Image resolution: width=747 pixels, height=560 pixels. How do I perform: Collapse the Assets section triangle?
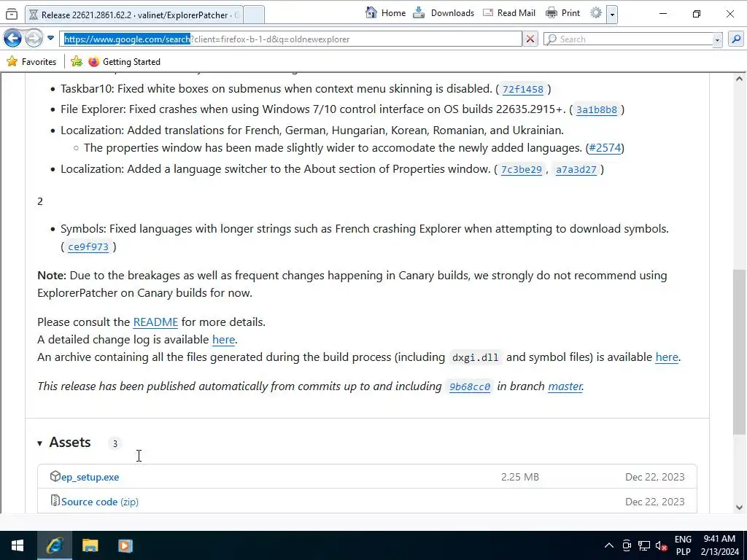[39, 443]
